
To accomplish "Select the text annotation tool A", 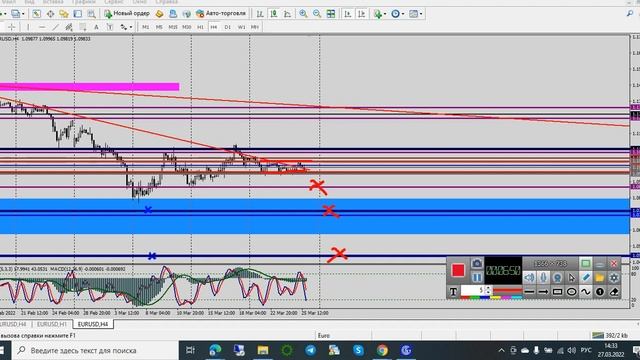I will click(96, 27).
